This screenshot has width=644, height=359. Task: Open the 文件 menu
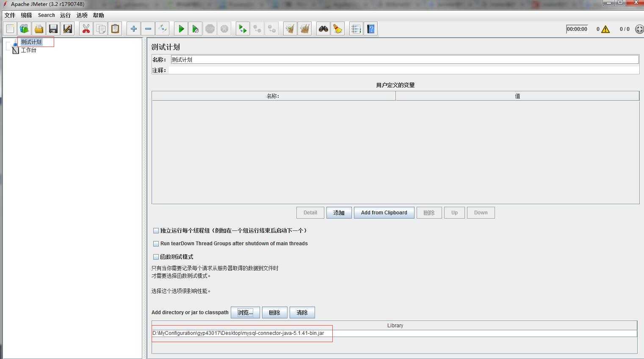click(10, 15)
